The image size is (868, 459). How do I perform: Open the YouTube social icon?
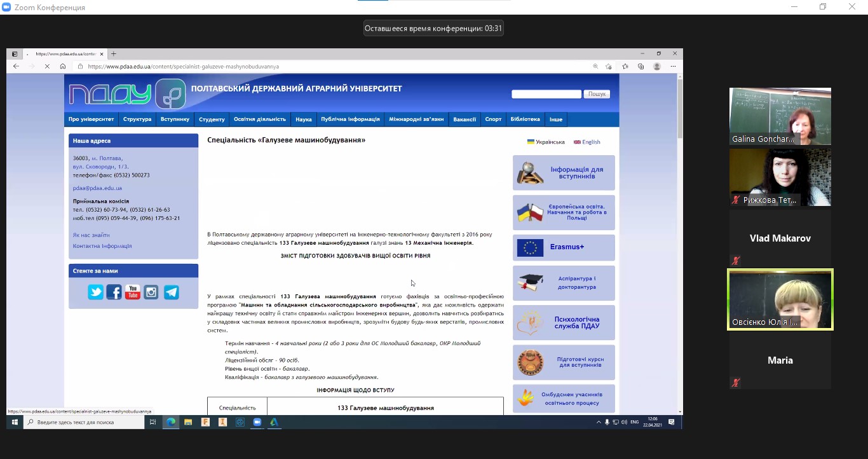[x=133, y=292]
